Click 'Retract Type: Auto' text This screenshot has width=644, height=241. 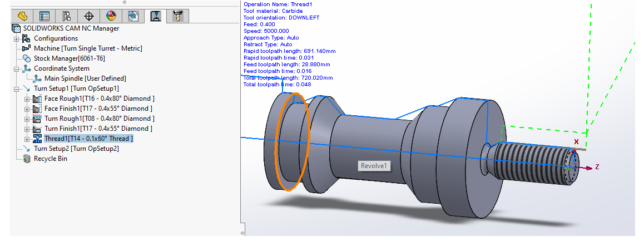point(268,45)
